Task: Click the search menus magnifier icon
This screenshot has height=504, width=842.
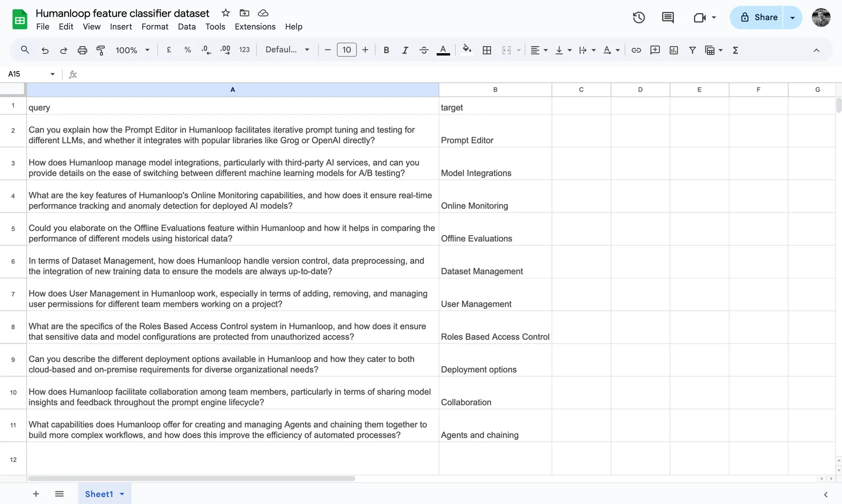Action: [x=25, y=50]
